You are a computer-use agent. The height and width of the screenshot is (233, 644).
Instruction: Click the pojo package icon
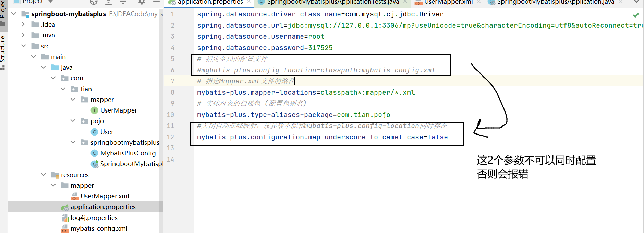(x=84, y=121)
